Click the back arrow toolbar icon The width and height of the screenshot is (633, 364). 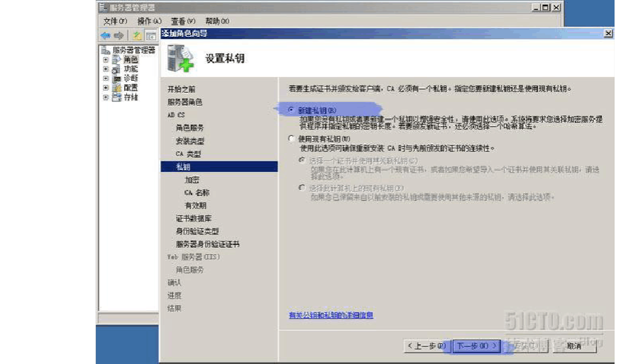tap(106, 35)
